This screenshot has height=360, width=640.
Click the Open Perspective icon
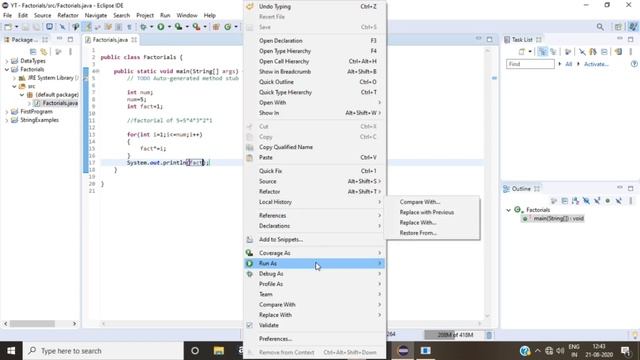pyautogui.click(x=618, y=27)
